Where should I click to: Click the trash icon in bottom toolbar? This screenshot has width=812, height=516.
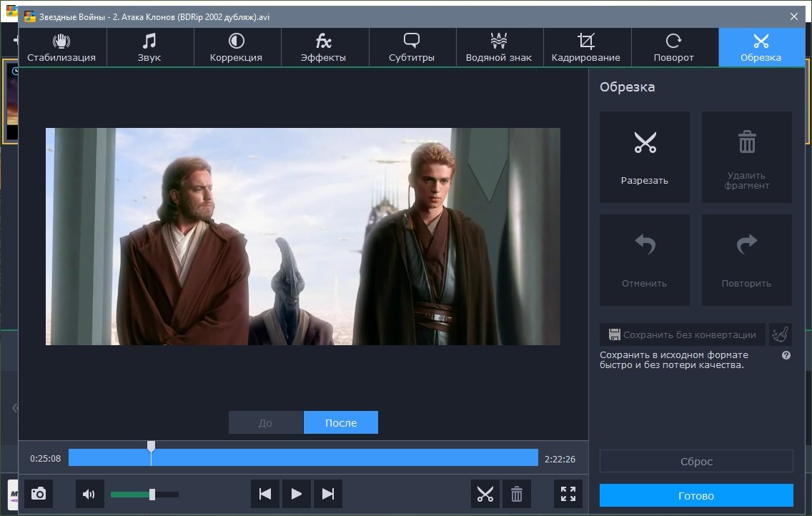click(x=517, y=494)
